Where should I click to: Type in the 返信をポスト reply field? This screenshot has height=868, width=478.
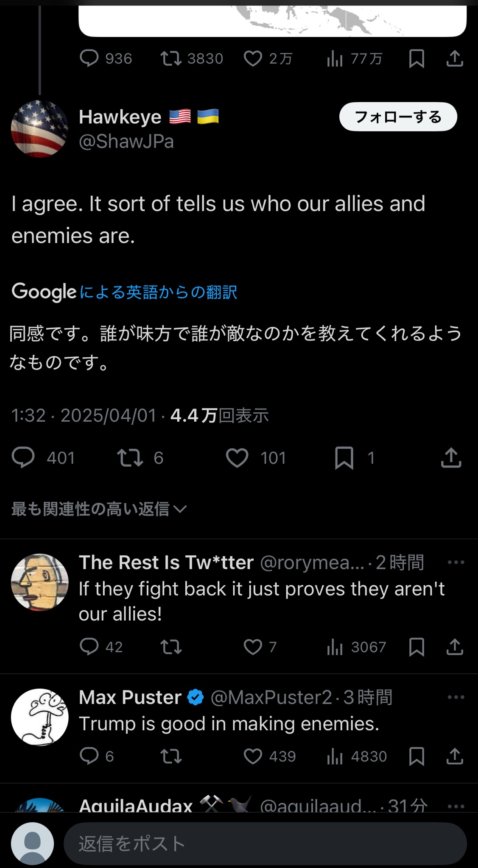pos(265,843)
